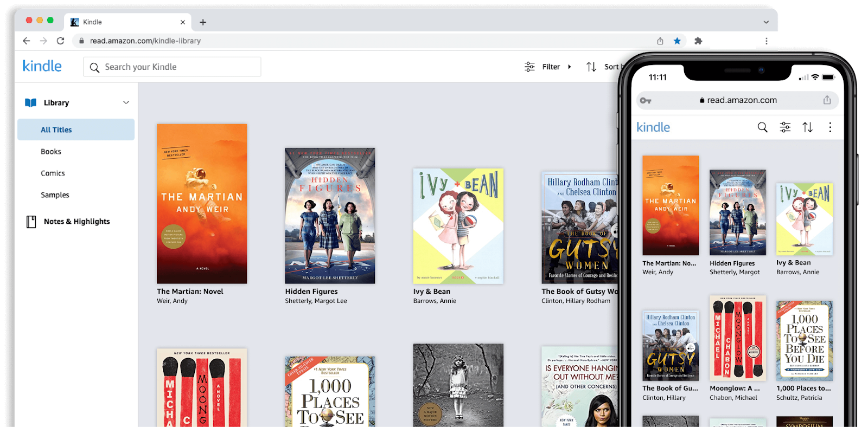Screen dimensions: 868x427
Task: Open The Martian cover in desktop library
Action: coord(202,204)
